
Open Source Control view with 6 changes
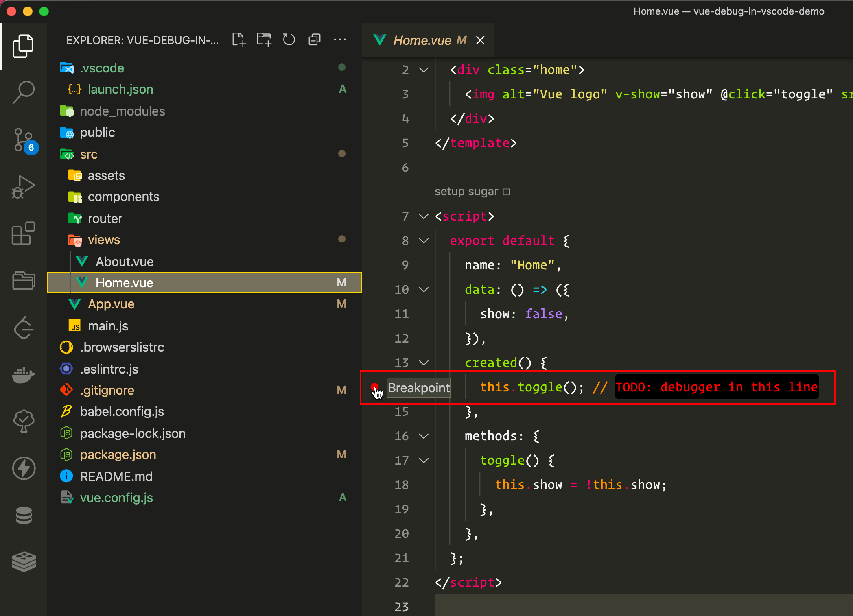[24, 140]
